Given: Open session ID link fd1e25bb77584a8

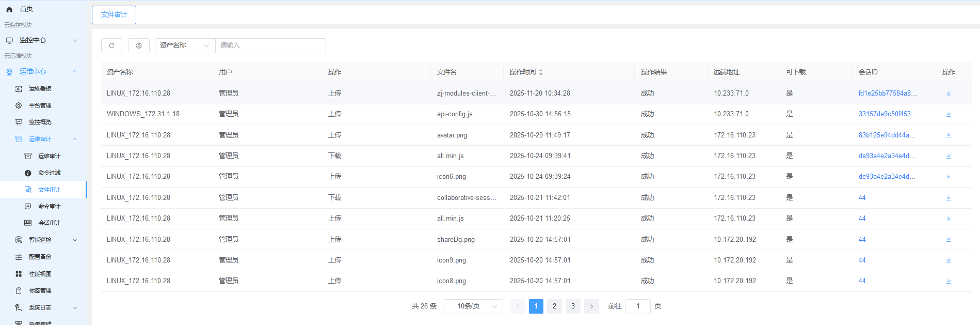Looking at the screenshot, I should coord(888,94).
